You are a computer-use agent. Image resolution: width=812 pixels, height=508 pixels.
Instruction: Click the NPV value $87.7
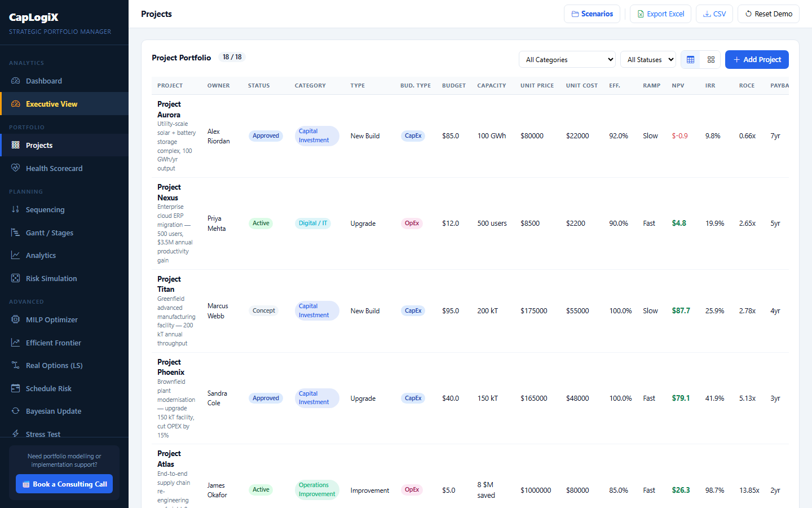681,311
